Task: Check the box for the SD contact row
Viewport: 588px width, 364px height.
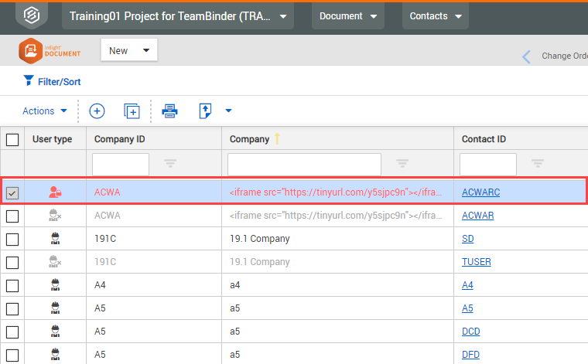Action: (x=12, y=239)
